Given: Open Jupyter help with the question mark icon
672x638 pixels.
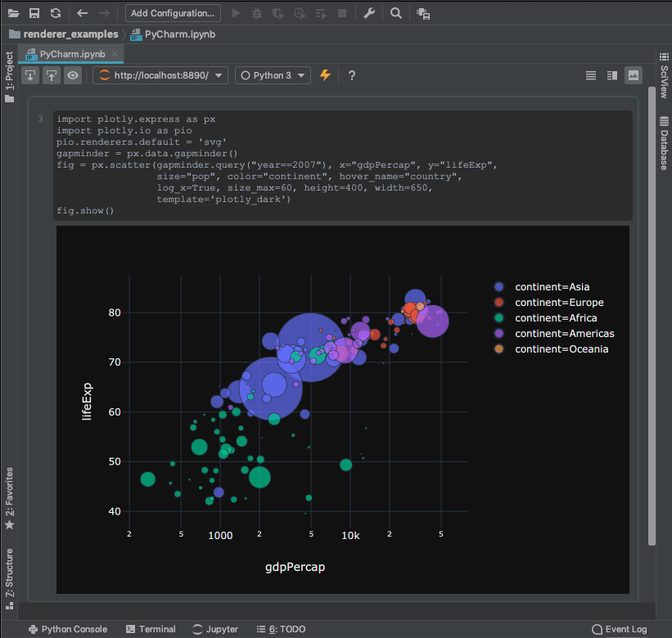Looking at the screenshot, I should click(351, 75).
